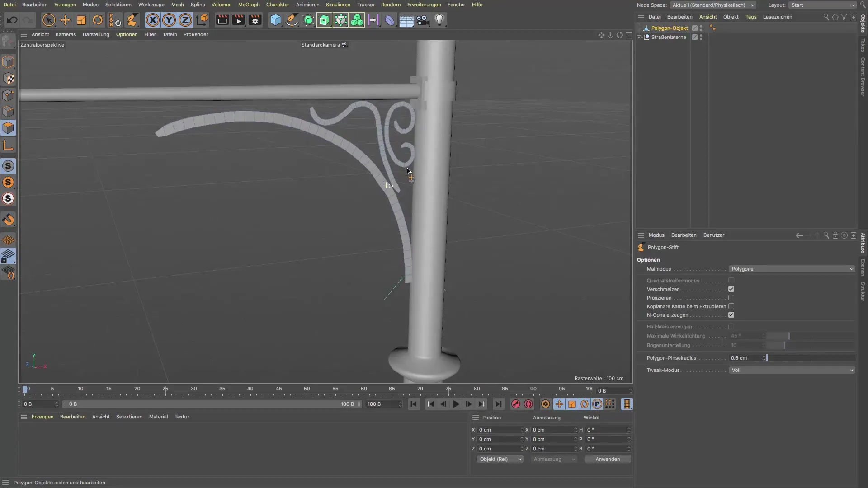The height and width of the screenshot is (488, 868).
Task: Click record active objects button
Action: click(x=515, y=404)
